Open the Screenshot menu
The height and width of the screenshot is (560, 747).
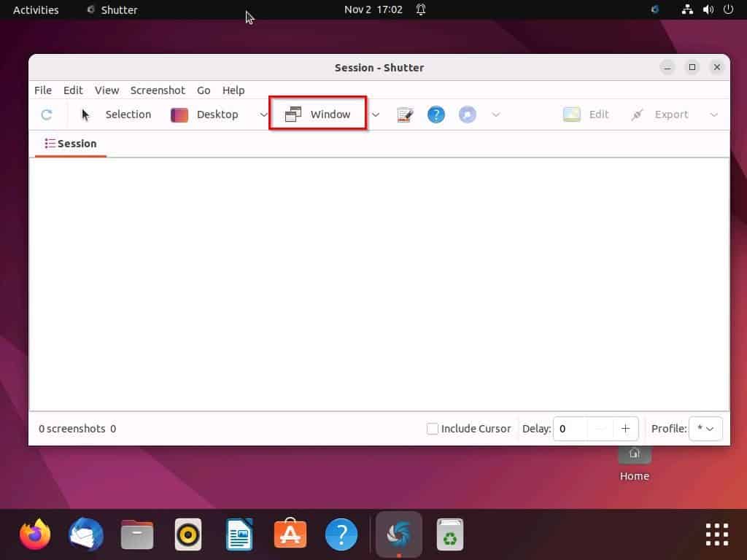(158, 90)
